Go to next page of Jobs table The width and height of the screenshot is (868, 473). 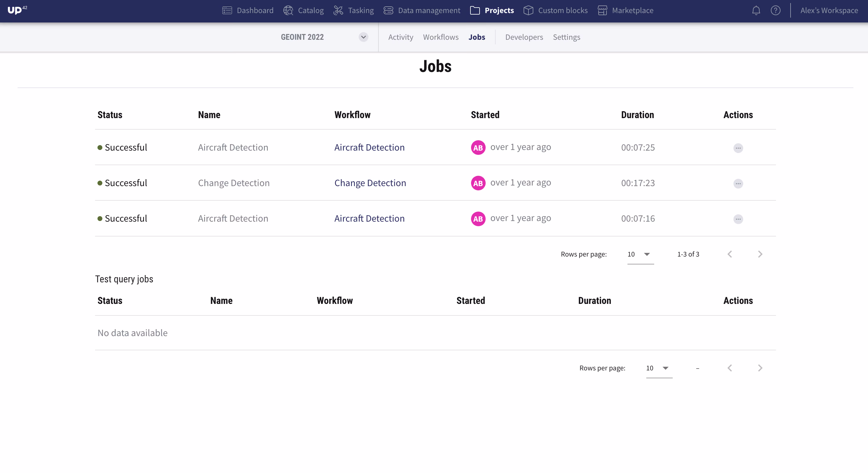click(x=760, y=254)
